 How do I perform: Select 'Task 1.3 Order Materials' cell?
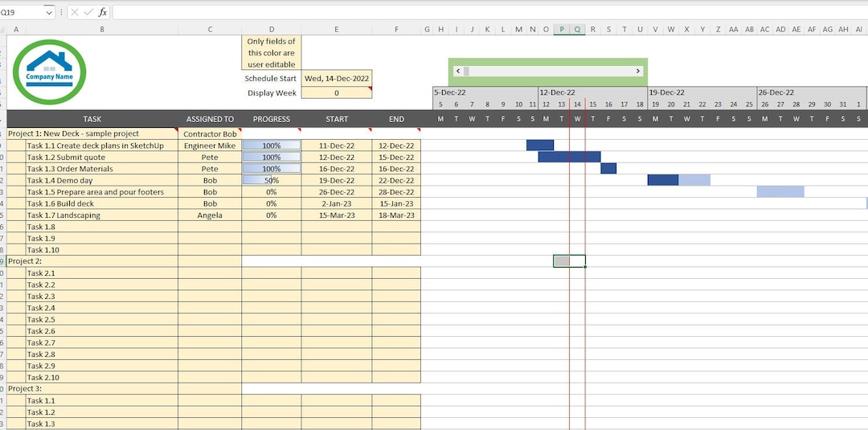102,169
